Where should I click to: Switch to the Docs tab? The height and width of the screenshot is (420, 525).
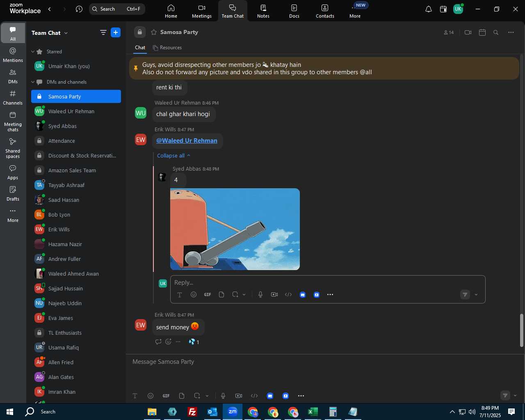pyautogui.click(x=294, y=11)
